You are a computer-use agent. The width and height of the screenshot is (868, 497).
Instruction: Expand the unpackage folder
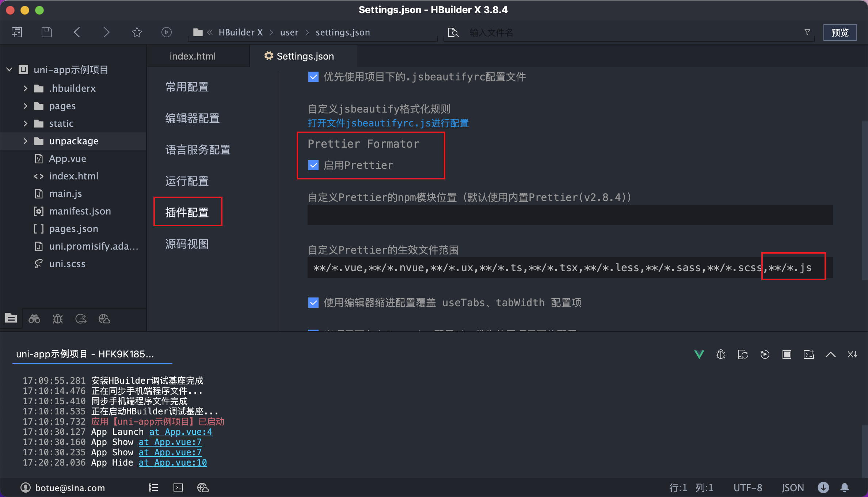pyautogui.click(x=25, y=141)
